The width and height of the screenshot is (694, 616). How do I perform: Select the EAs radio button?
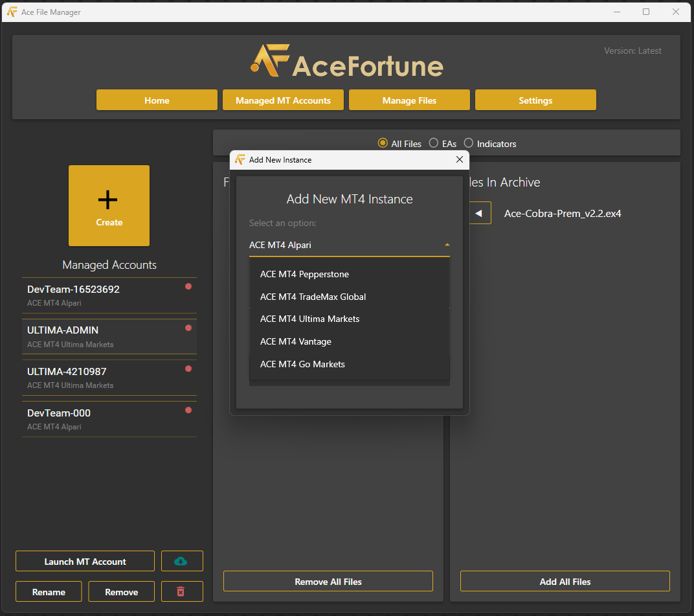coord(434,143)
